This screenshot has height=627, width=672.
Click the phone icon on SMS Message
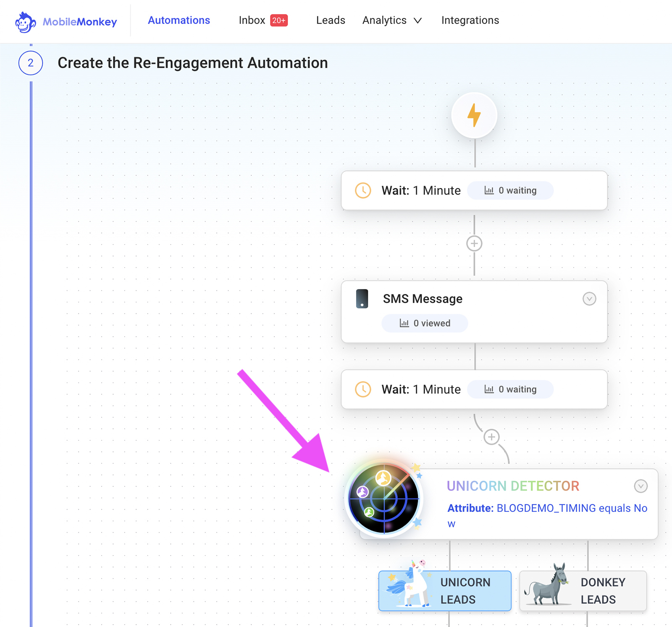click(362, 299)
